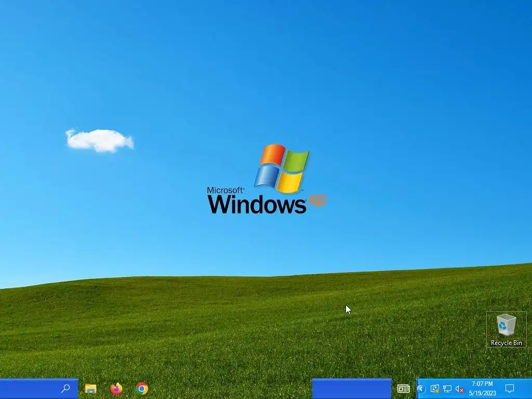Expand hidden tray icons with the chevron
This screenshot has height=399, width=532.
tap(421, 389)
